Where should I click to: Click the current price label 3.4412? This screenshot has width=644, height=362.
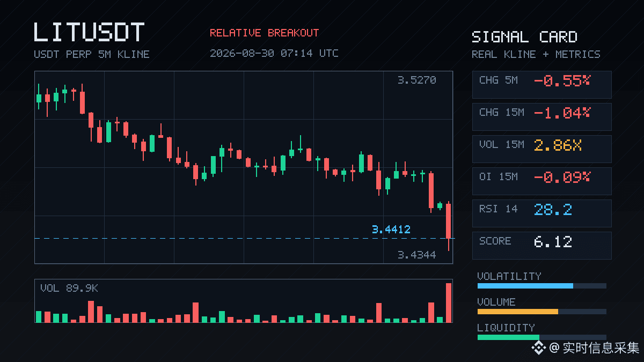[x=391, y=230]
